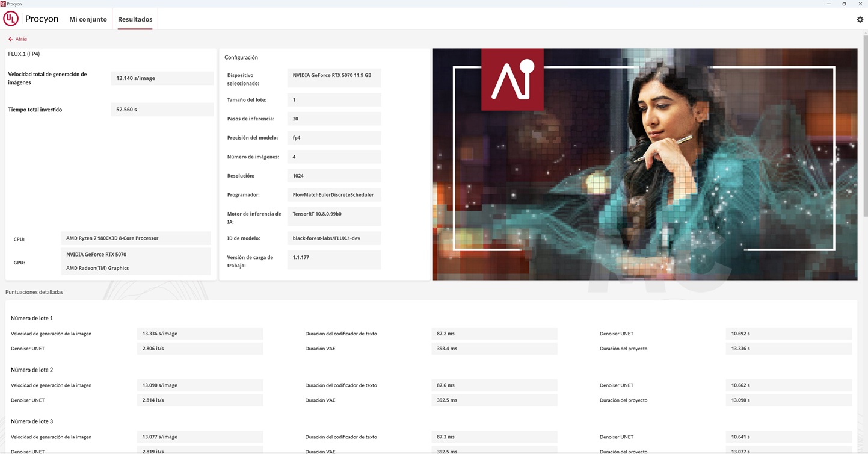Click the red back arrow icon
Screen dimensions: 868x454
click(10, 39)
